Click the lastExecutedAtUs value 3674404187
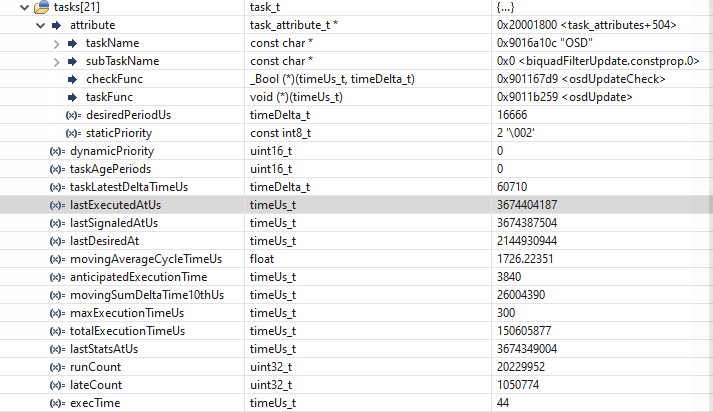The image size is (713, 412). click(527, 205)
